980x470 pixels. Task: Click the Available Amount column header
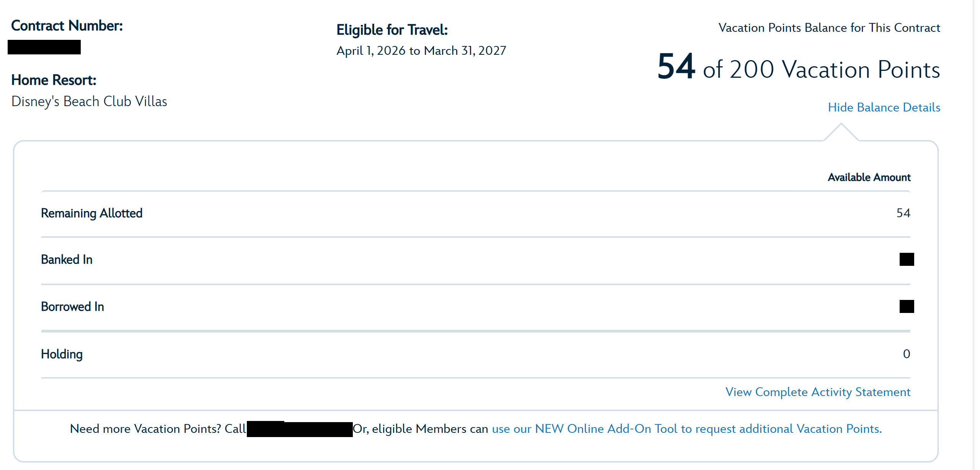pos(869,177)
